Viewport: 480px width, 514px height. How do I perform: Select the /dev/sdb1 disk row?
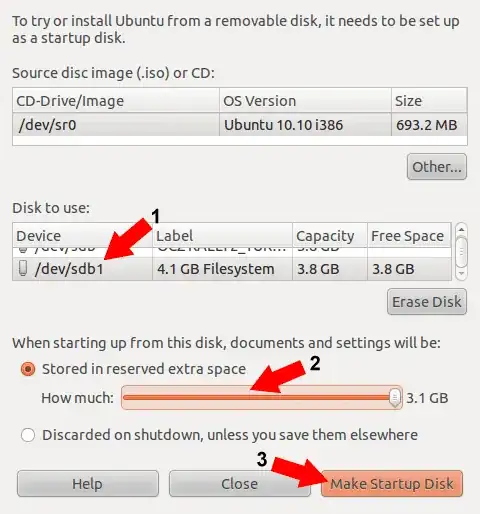(232, 269)
